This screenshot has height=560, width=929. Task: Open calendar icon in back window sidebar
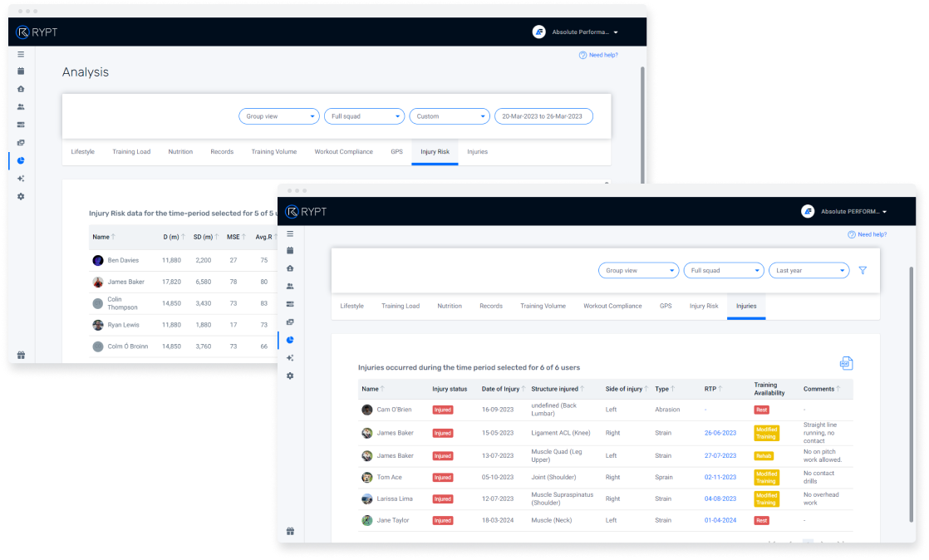[x=21, y=71]
